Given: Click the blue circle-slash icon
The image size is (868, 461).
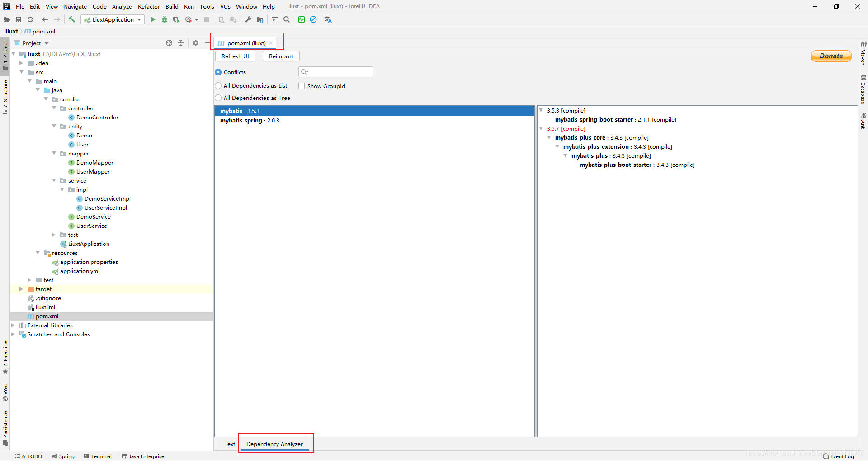Looking at the screenshot, I should (313, 19).
